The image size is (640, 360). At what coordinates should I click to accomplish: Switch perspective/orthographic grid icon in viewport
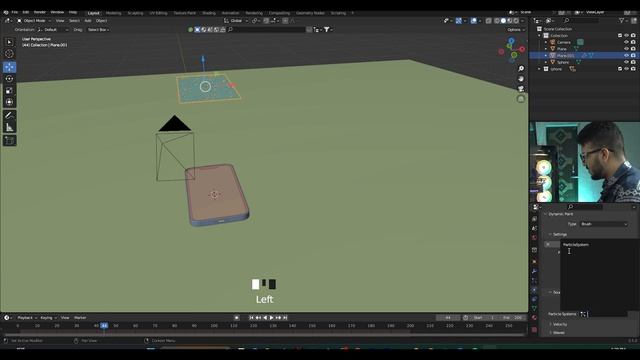click(x=521, y=99)
